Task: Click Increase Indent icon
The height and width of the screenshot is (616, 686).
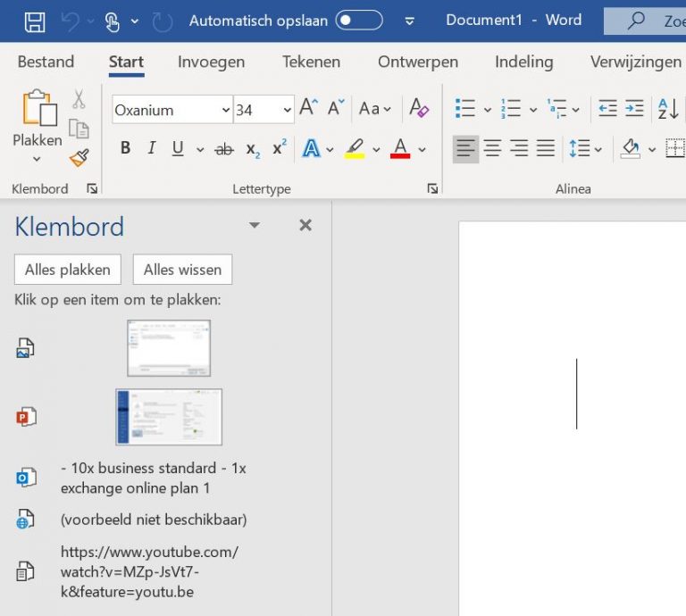Action: 634,108
